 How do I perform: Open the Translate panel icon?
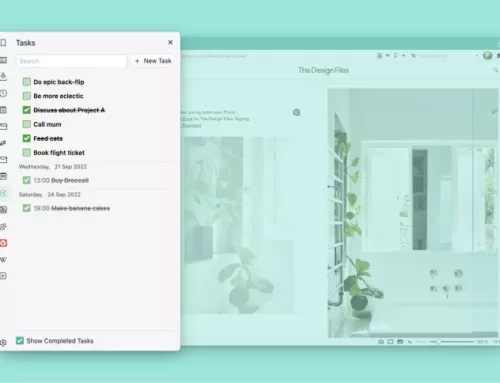point(3,143)
